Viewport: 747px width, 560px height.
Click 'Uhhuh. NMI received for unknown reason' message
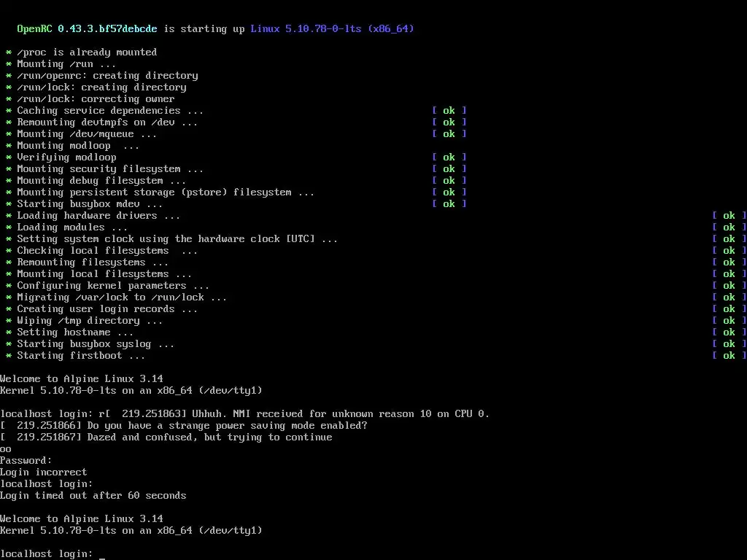point(341,414)
